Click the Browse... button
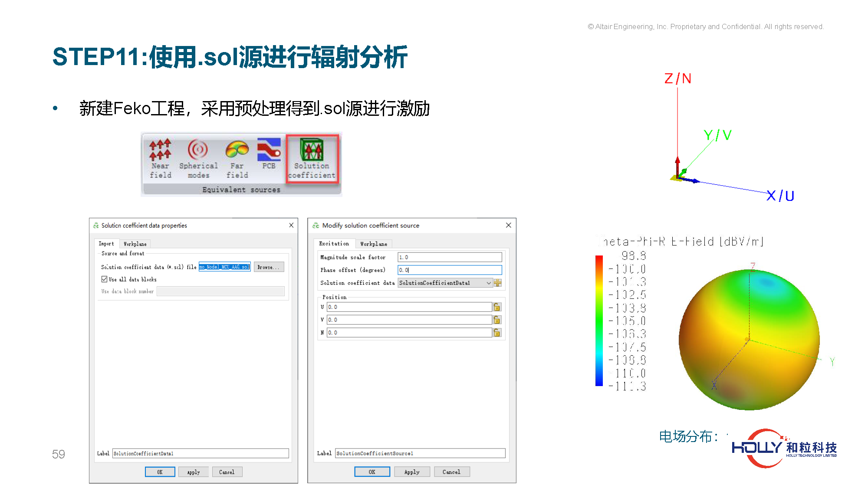 [x=269, y=267]
